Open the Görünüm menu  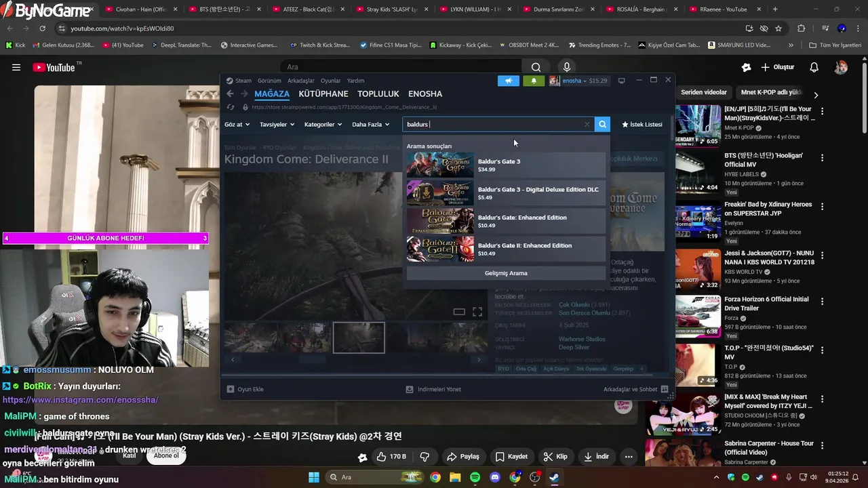coord(269,81)
